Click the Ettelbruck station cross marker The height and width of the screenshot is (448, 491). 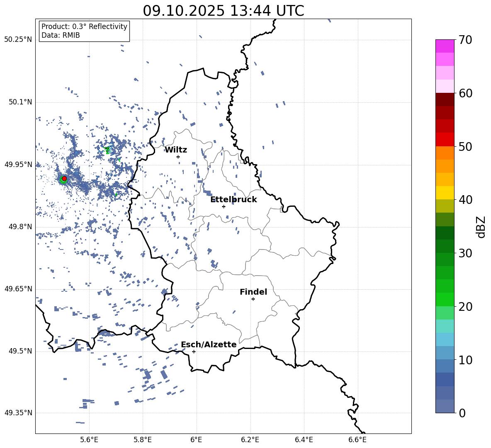[224, 206]
